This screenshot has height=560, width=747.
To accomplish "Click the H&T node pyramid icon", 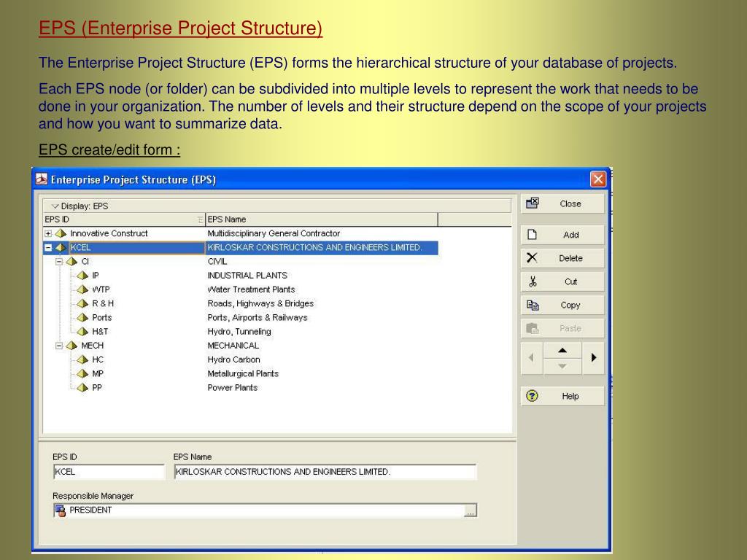I will (x=82, y=332).
